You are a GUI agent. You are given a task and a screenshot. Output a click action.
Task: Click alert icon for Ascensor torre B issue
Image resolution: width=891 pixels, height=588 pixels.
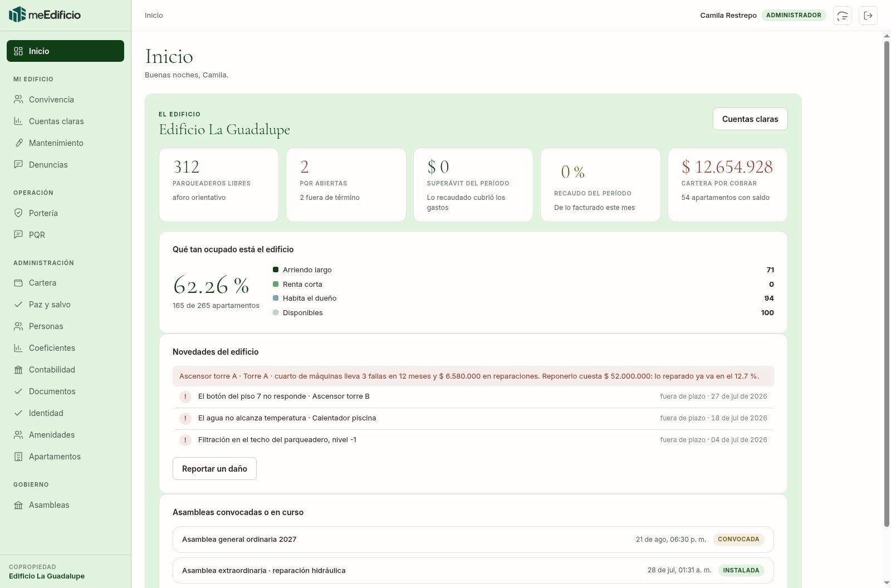[185, 396]
